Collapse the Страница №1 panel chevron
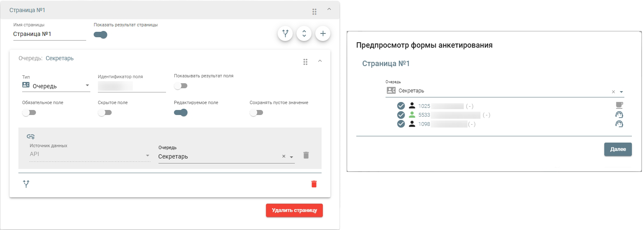Image resolution: width=644 pixels, height=230 pixels. (329, 9)
